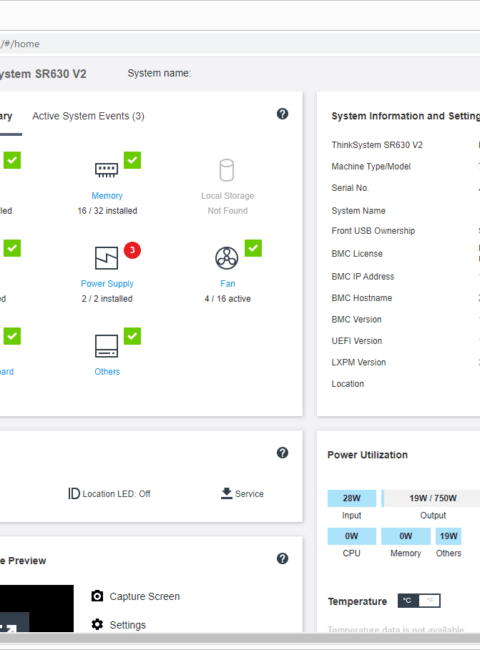Click the 19W Others power bar

point(448,536)
